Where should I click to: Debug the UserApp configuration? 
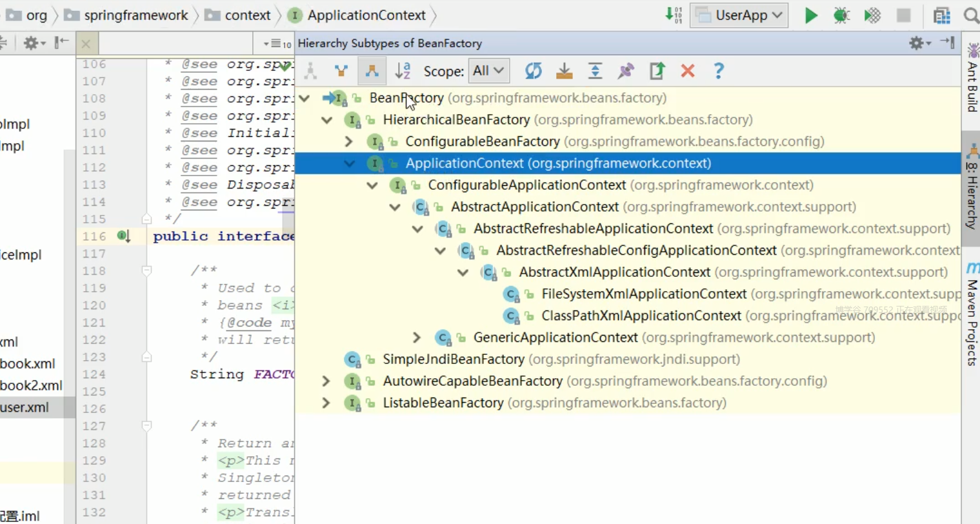tap(841, 15)
